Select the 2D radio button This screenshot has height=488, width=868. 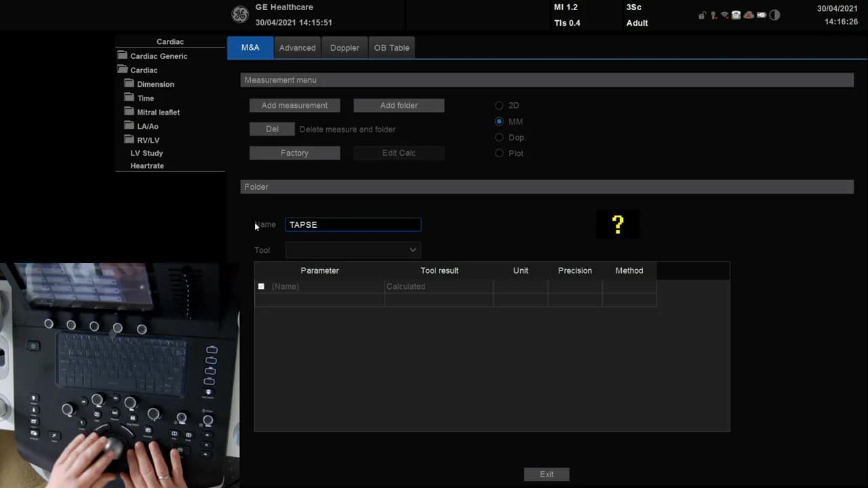coord(499,106)
